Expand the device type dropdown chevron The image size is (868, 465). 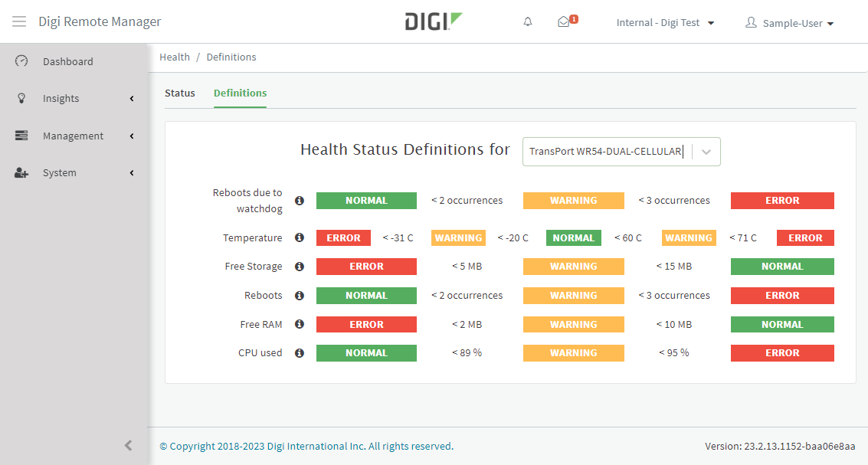click(706, 152)
